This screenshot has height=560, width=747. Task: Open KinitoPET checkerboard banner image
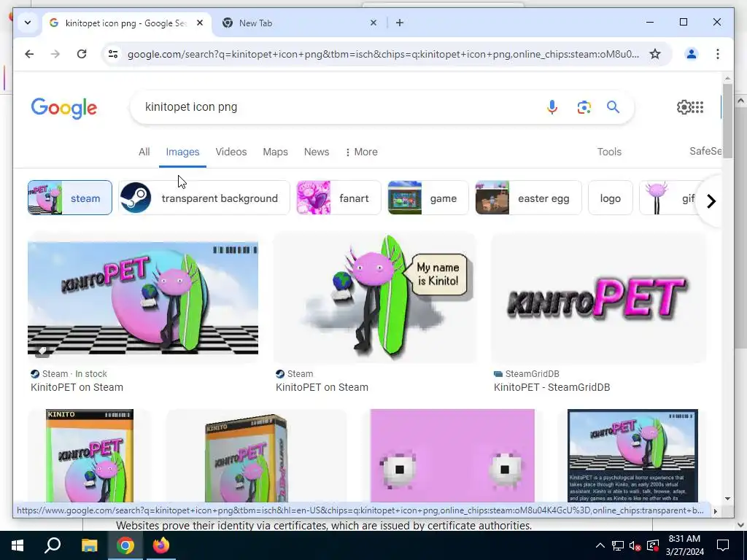click(143, 298)
